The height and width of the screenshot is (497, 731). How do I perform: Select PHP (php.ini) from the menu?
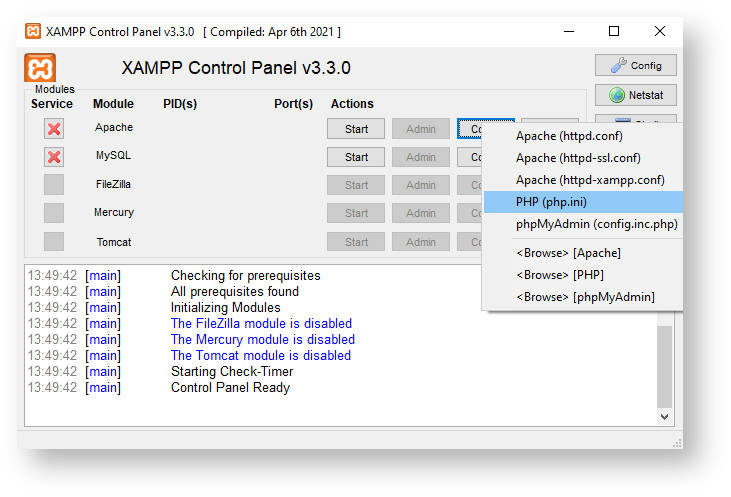tap(553, 202)
